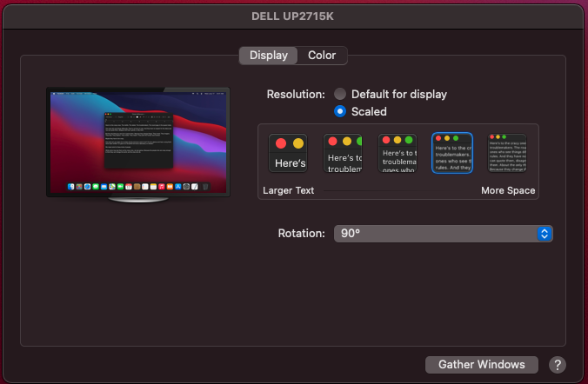This screenshot has width=588, height=384.
Task: Switch to the Display tab
Action: coord(269,56)
